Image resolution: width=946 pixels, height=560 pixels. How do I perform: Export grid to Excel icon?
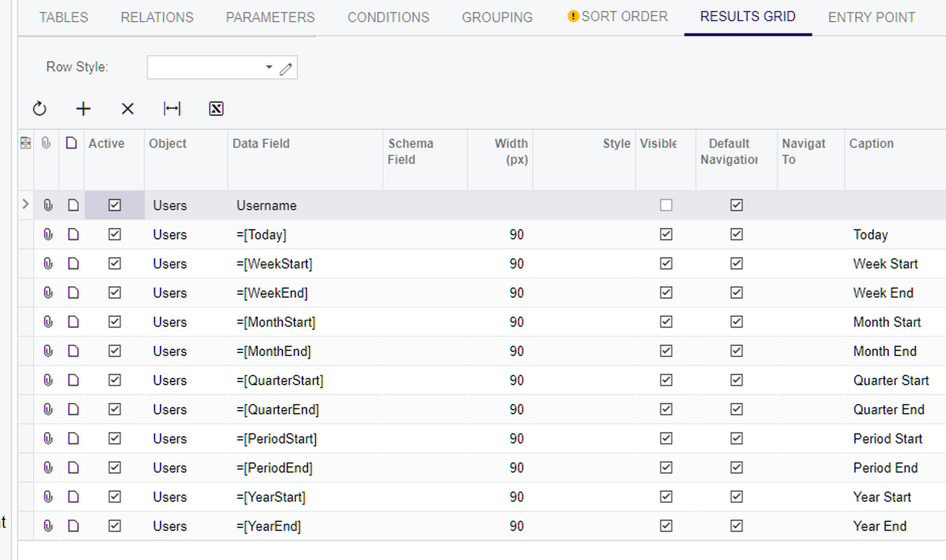pyautogui.click(x=216, y=109)
